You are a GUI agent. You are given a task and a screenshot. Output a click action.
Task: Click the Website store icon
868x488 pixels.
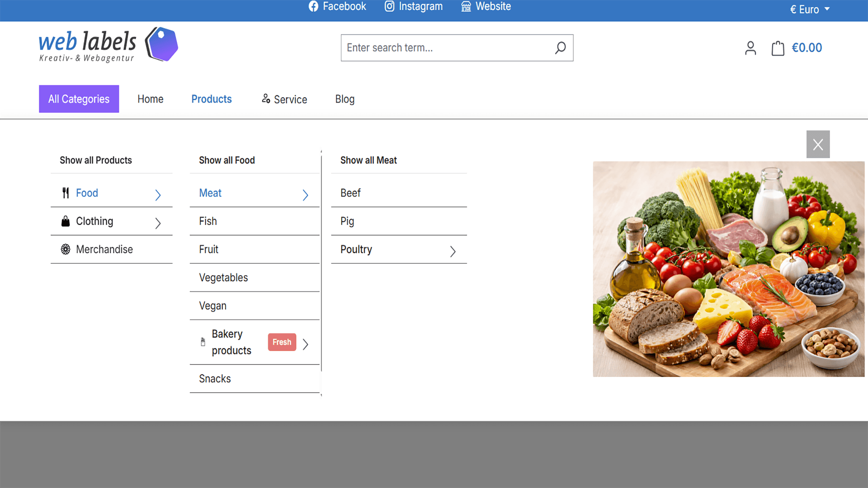coord(466,6)
